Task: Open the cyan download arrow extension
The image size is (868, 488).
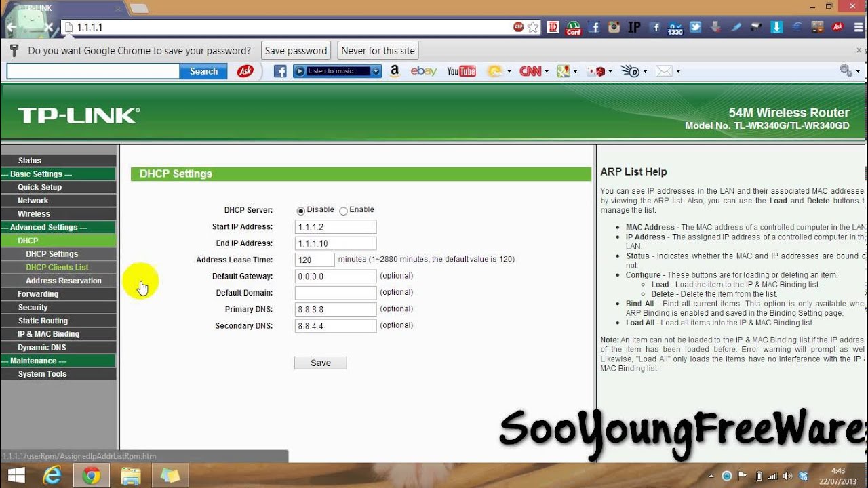Action: click(x=776, y=27)
